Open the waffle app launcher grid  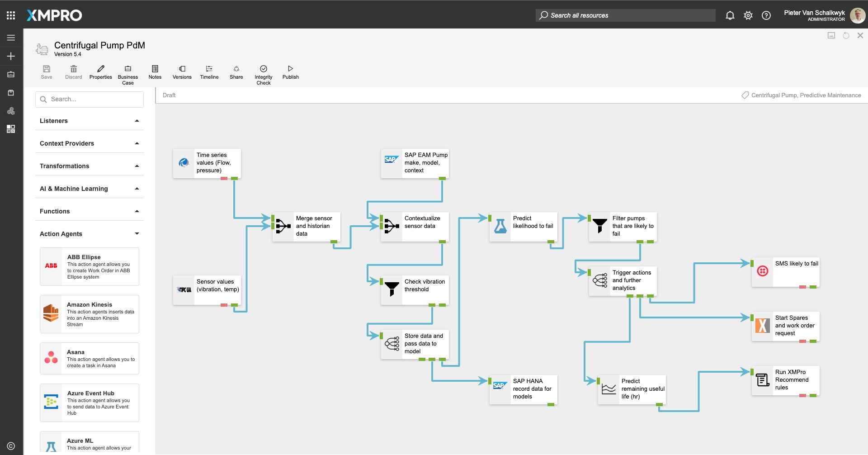[10, 14]
